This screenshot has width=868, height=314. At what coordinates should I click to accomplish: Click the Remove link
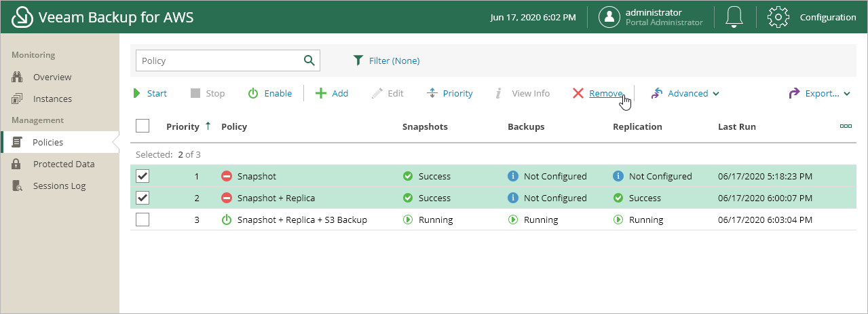[x=606, y=93]
